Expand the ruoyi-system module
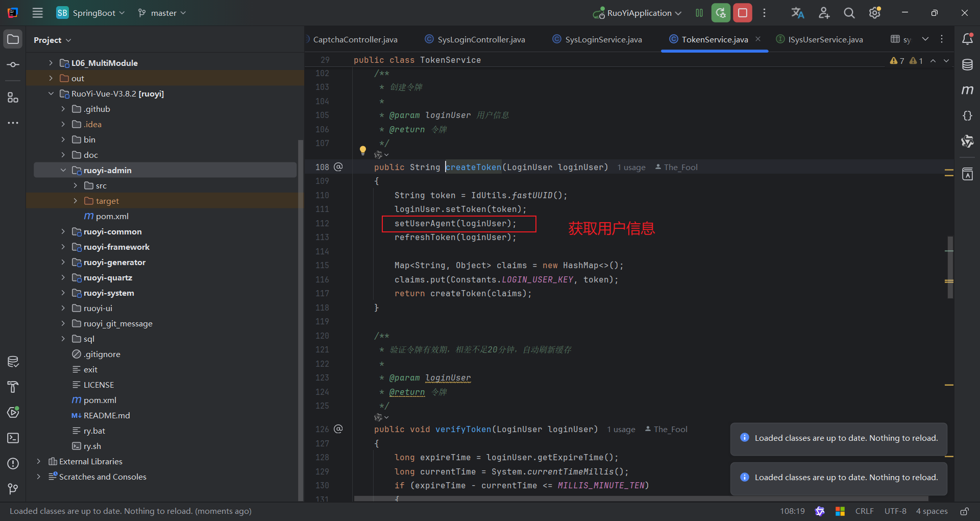This screenshot has height=521, width=980. click(63, 293)
